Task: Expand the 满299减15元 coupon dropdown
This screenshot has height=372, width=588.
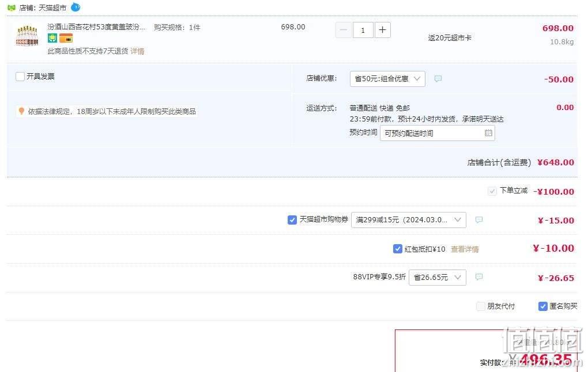Action: 408,220
